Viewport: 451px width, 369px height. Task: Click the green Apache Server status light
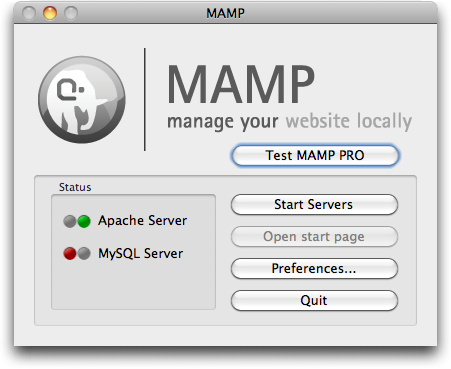pyautogui.click(x=84, y=221)
